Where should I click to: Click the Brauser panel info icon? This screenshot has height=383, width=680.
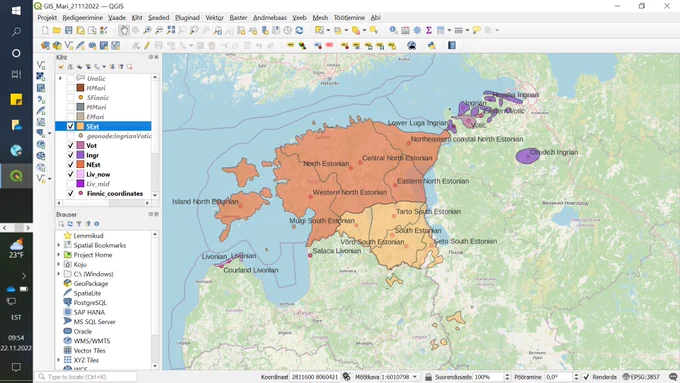[x=97, y=224]
